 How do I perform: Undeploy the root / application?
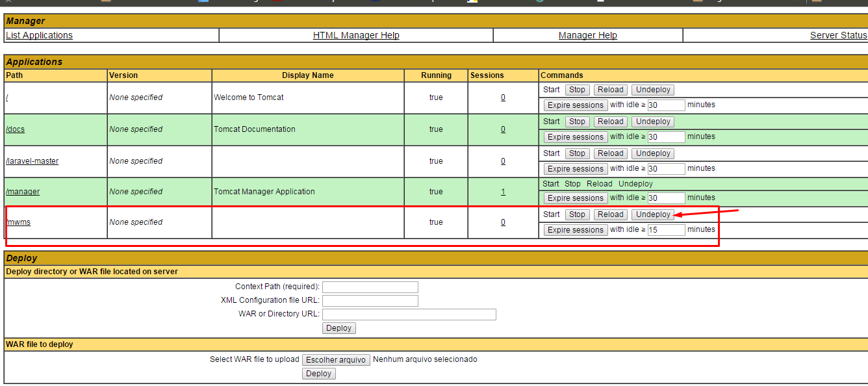tap(653, 90)
